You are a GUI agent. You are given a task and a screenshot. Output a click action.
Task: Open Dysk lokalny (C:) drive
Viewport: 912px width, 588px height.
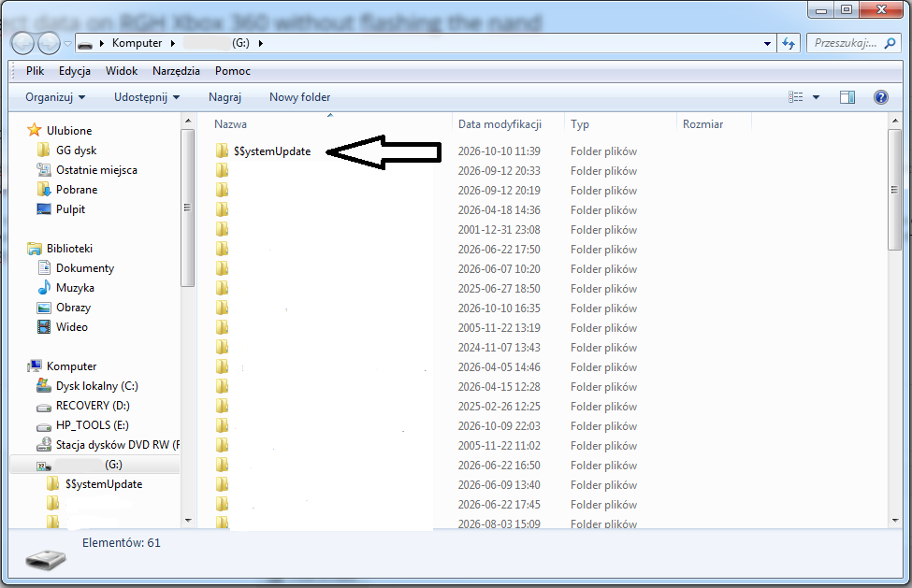tap(96, 386)
